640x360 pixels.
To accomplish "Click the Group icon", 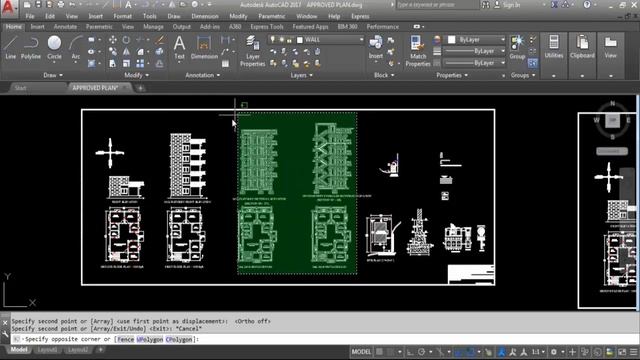I will (517, 47).
